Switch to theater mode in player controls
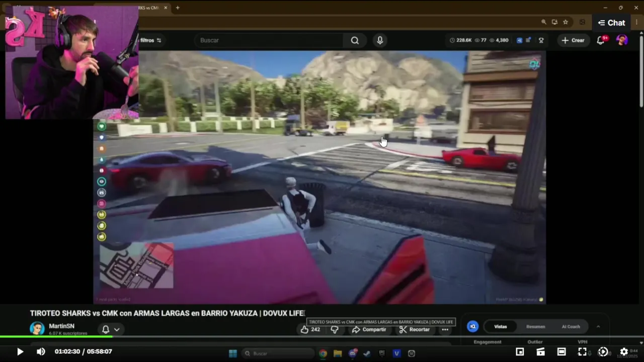 tap(561, 351)
